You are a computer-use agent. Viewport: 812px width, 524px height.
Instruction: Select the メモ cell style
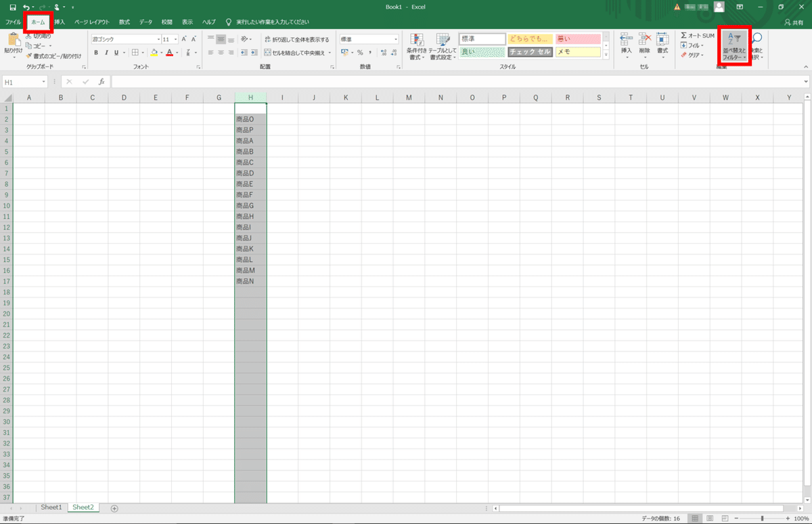point(578,52)
